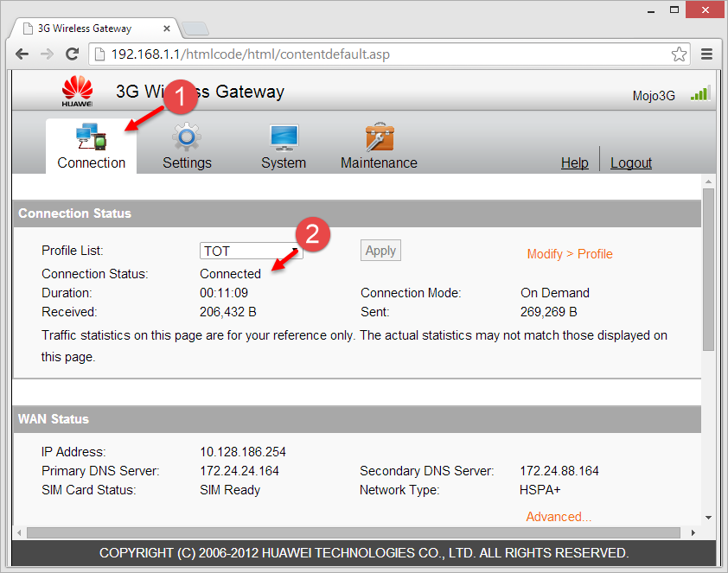Go back using the browser back arrow
728x573 pixels.
pyautogui.click(x=22, y=54)
